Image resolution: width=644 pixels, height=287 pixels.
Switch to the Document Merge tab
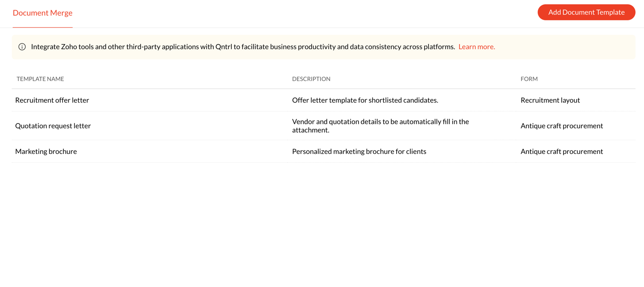42,13
